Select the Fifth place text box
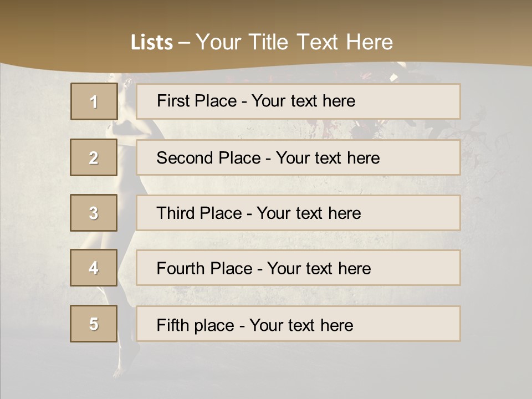Viewport: 532px width, 399px height. click(298, 324)
